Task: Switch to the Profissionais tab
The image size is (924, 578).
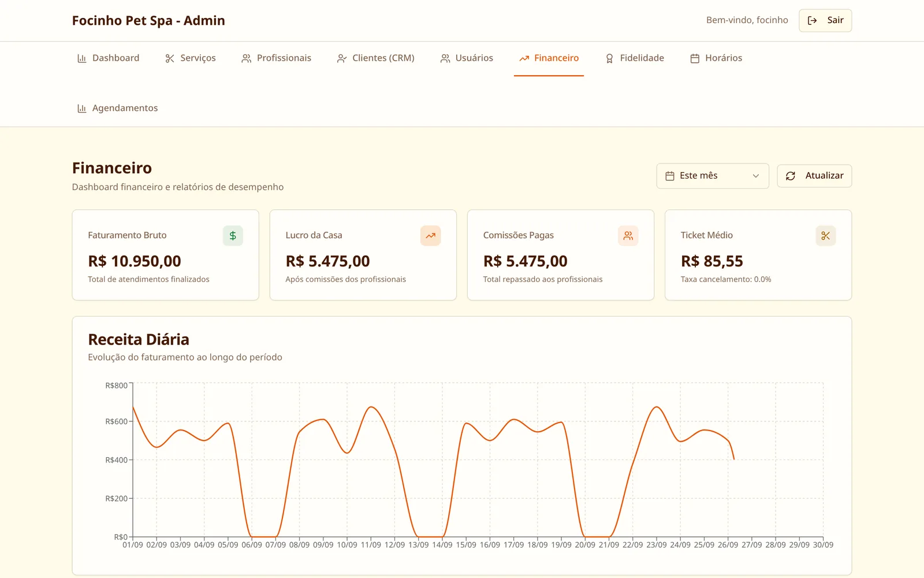Action: (x=277, y=58)
